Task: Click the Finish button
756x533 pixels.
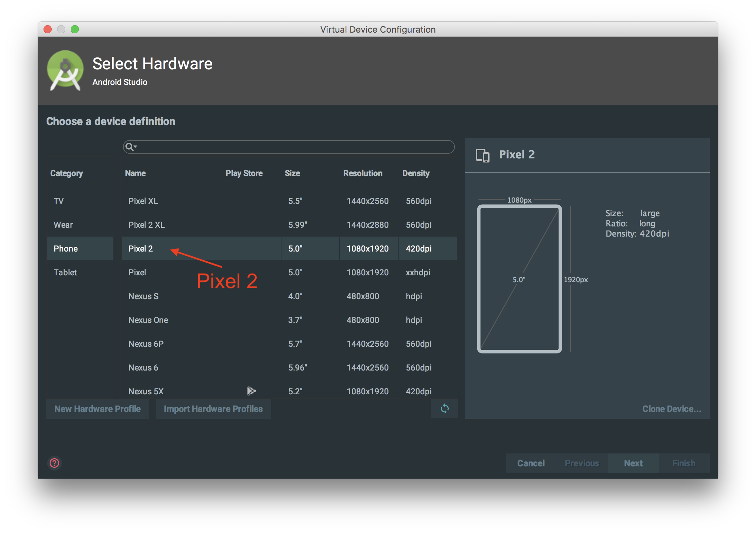Action: point(684,463)
